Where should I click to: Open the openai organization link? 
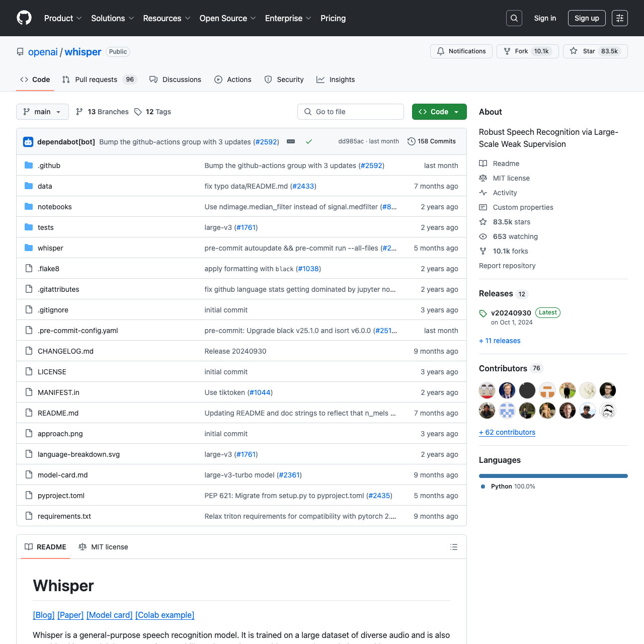tap(43, 52)
